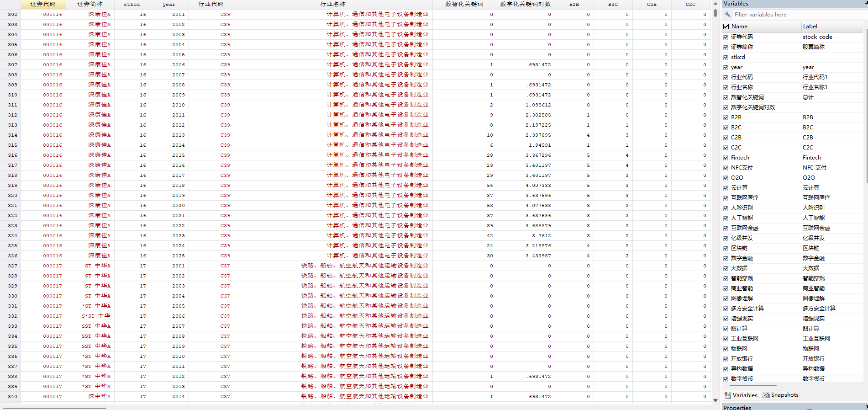
Task: Toggle the select-all checkbox beside Name header
Action: (726, 27)
